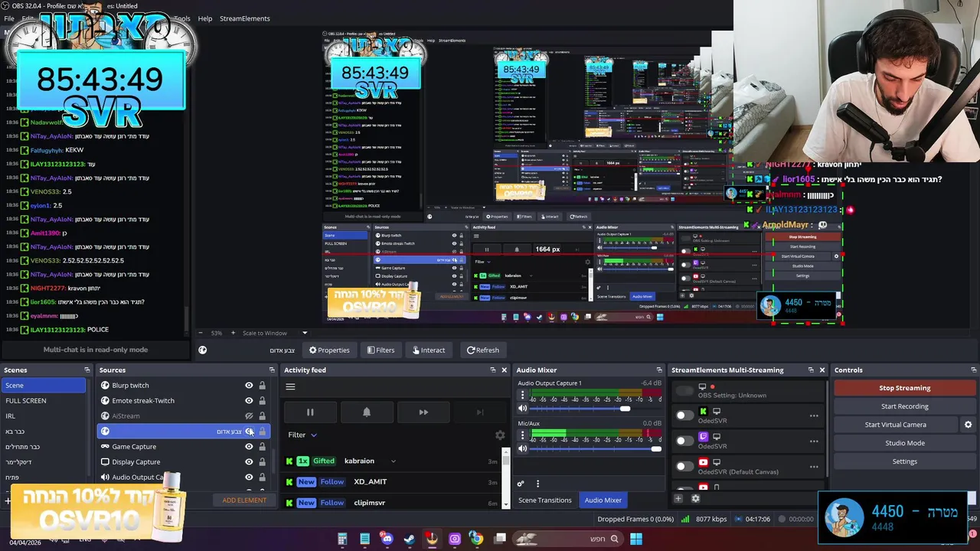Screen dimensions: 980x551
Task: Open the Windows Start menu
Action: (x=636, y=539)
